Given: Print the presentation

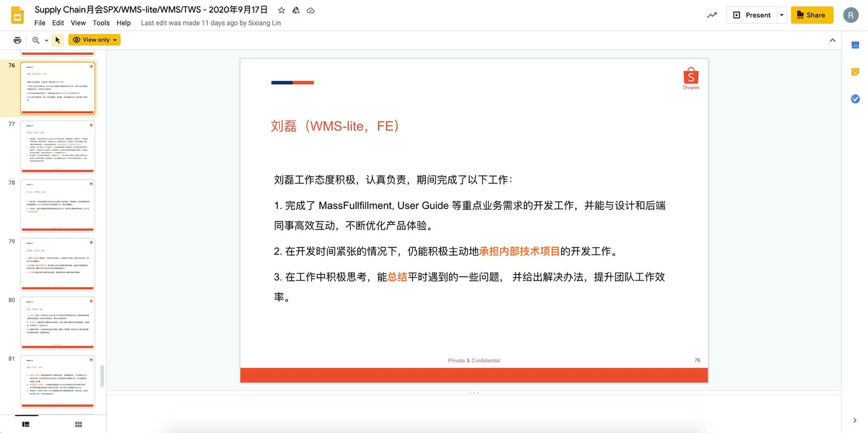Looking at the screenshot, I should (17, 40).
